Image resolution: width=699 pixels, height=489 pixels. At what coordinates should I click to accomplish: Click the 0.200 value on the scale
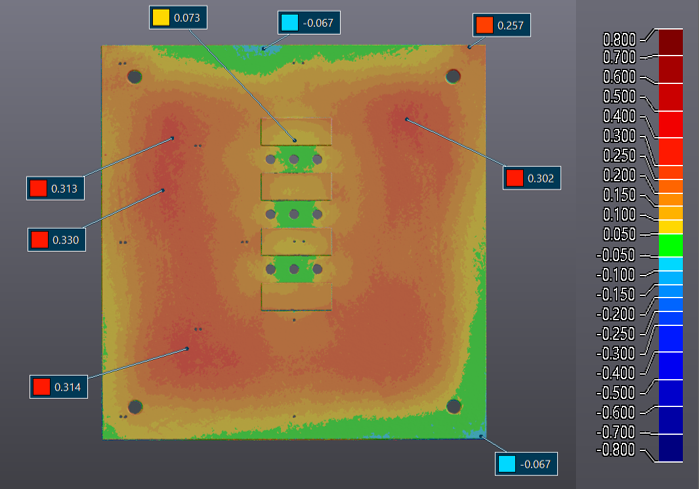pyautogui.click(x=619, y=175)
